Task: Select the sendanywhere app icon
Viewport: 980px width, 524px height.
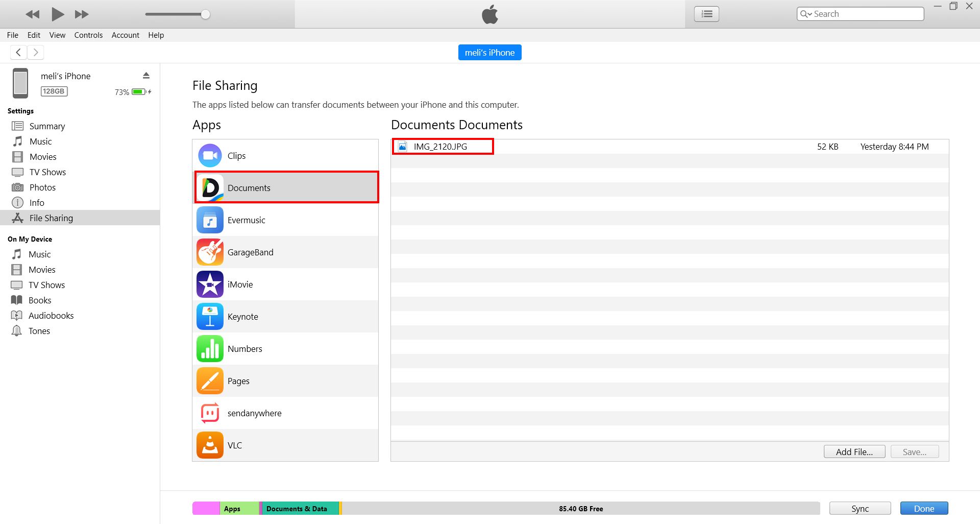Action: point(210,413)
